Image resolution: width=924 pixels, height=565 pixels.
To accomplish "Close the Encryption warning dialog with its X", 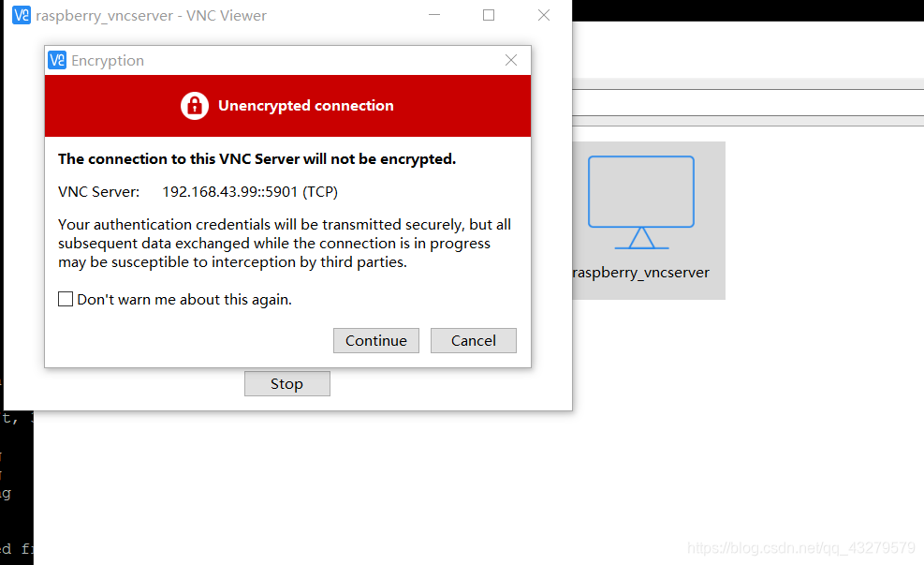I will click(x=510, y=60).
